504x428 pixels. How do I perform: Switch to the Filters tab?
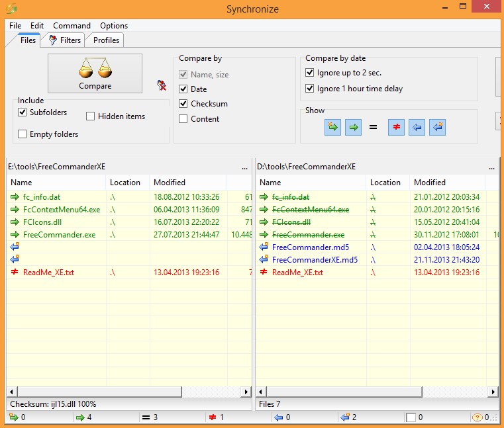64,40
